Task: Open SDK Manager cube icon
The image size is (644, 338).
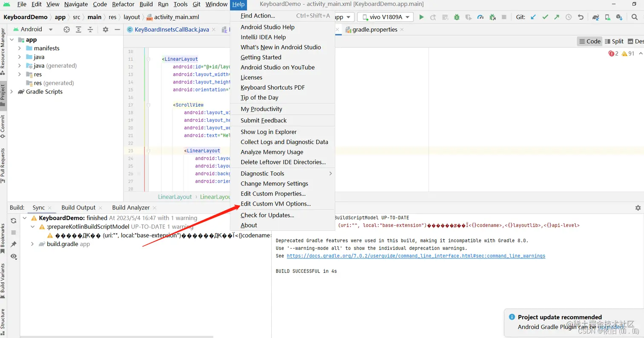Action: click(x=619, y=17)
